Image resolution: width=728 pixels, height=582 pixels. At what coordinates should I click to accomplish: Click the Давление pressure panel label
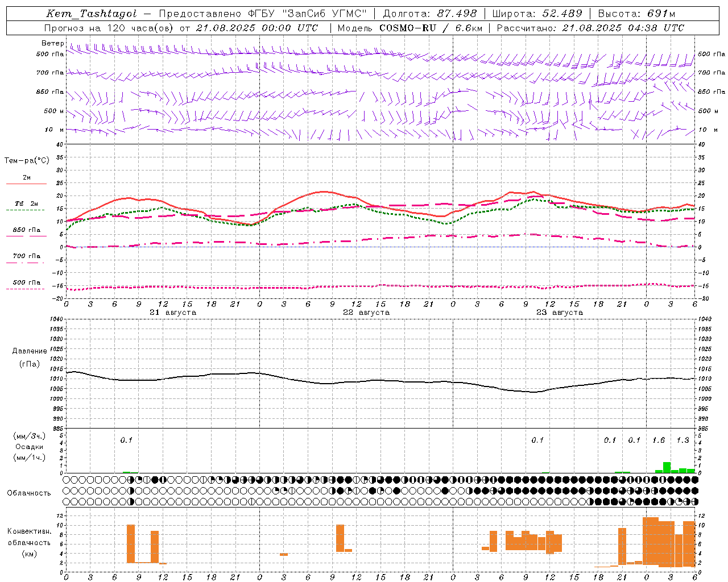[x=30, y=351]
